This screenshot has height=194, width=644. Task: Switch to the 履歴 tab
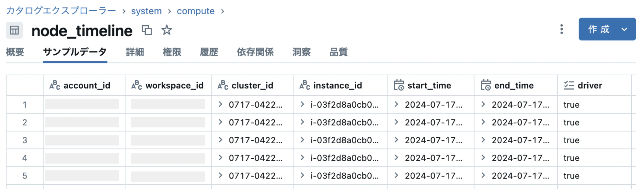point(209,52)
